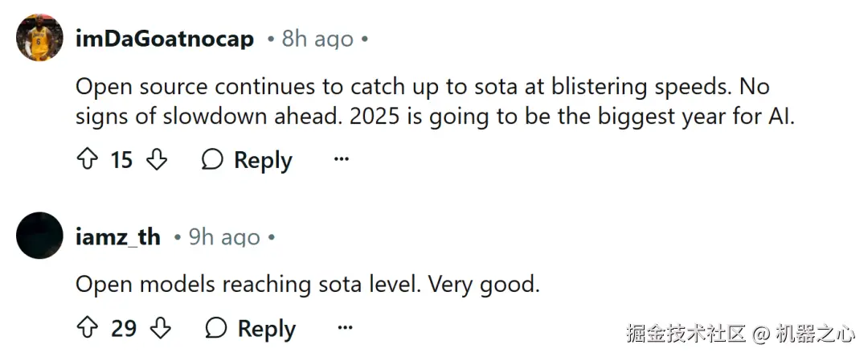Screen dimensions: 868x357
Task: Click the 掘金技术社区 watermark text
Action: 686,334
